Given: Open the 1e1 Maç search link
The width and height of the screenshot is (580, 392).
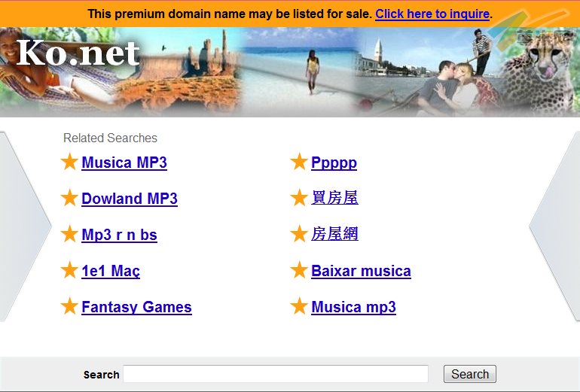Looking at the screenshot, I should (111, 271).
